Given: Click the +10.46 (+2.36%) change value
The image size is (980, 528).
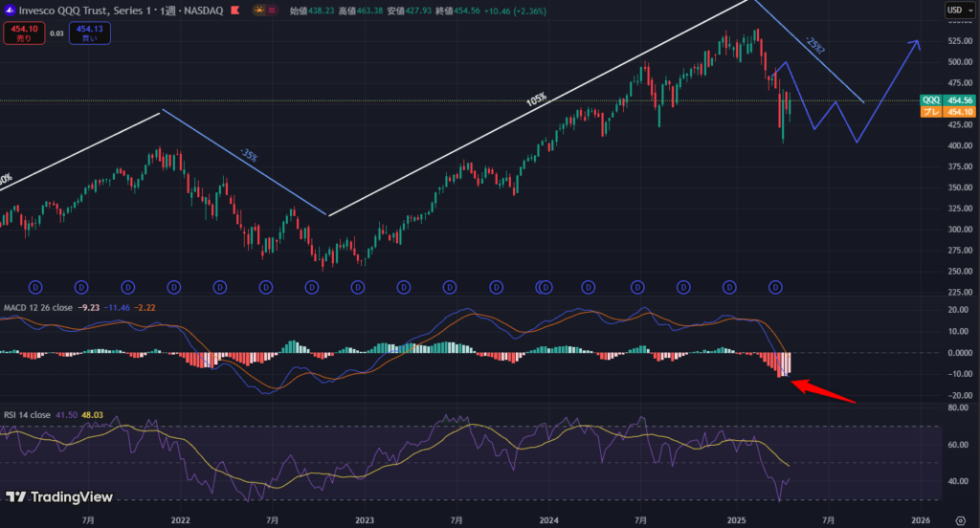Looking at the screenshot, I should 515,11.
